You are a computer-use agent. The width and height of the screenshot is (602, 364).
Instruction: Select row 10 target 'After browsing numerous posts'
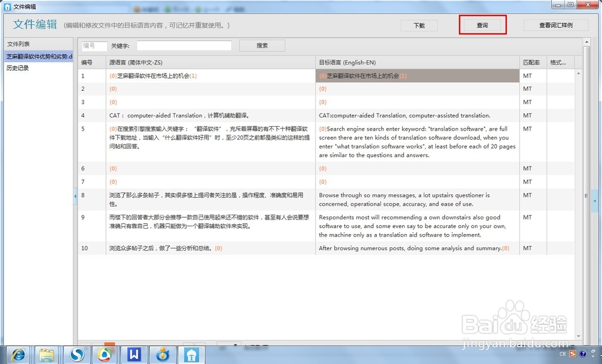pyautogui.click(x=418, y=248)
